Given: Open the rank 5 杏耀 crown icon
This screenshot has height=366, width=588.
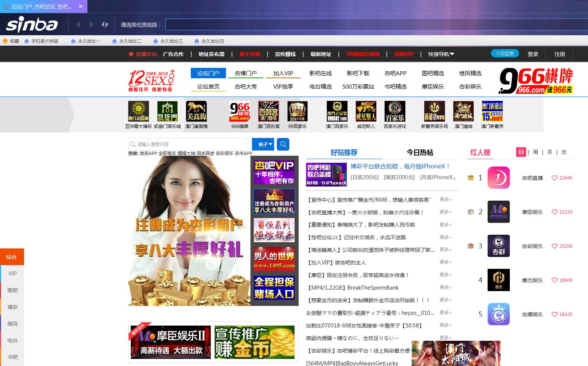Looking at the screenshot, I should (x=498, y=314).
